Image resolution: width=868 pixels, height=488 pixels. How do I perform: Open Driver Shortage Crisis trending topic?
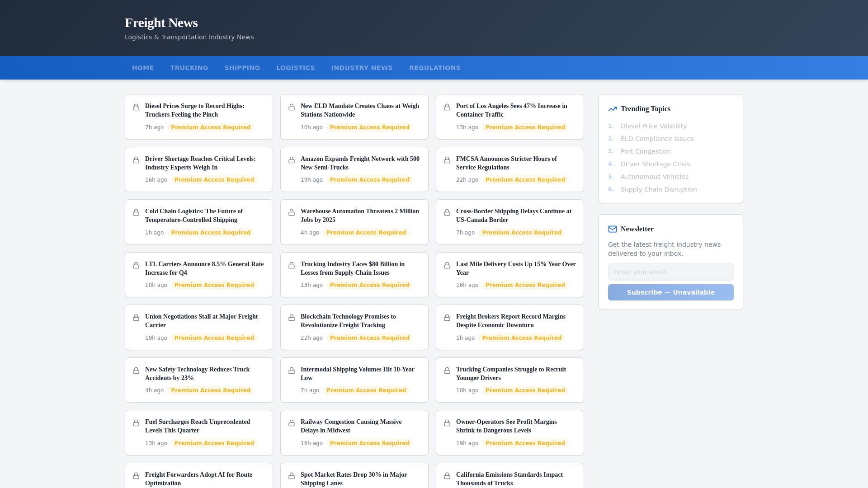[x=656, y=164]
